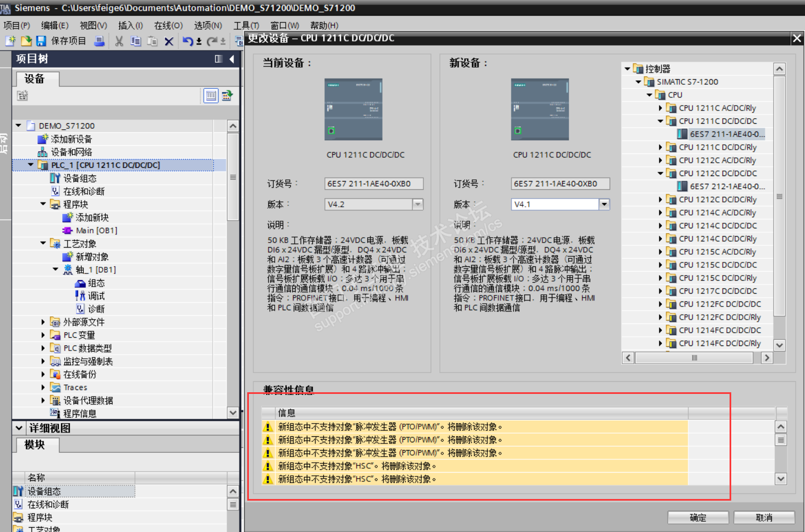Image resolution: width=805 pixels, height=532 pixels.
Task: Click the new device 订货号 field
Action: tap(561, 184)
